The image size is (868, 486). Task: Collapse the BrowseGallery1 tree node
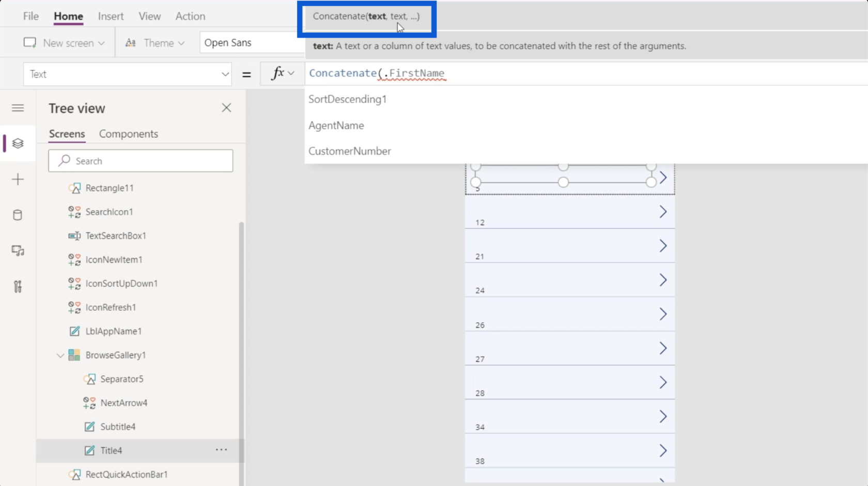point(60,355)
